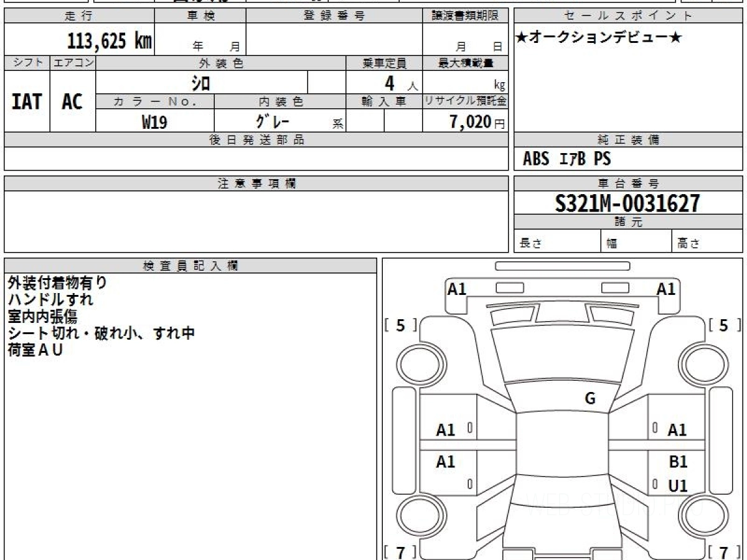Screen dimensions: 747x560
Task: Click the 7,020円 recycle deposit value
Action: pos(477,122)
